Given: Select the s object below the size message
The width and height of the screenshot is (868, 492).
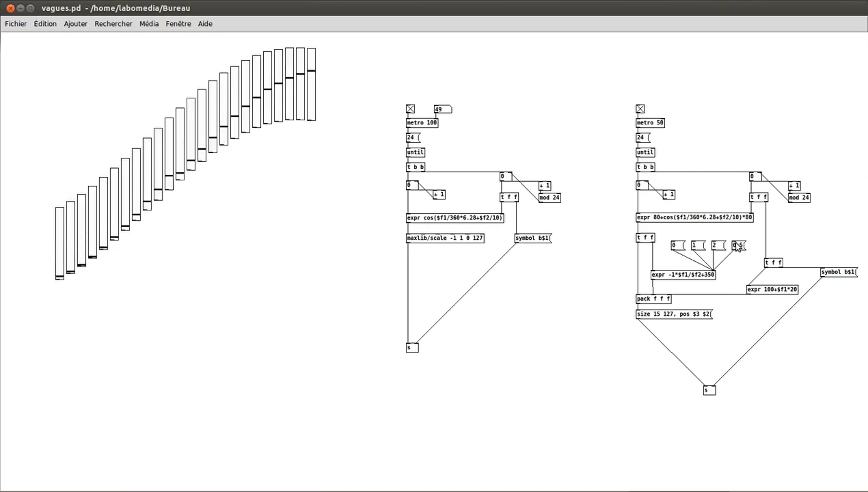Looking at the screenshot, I should (710, 390).
